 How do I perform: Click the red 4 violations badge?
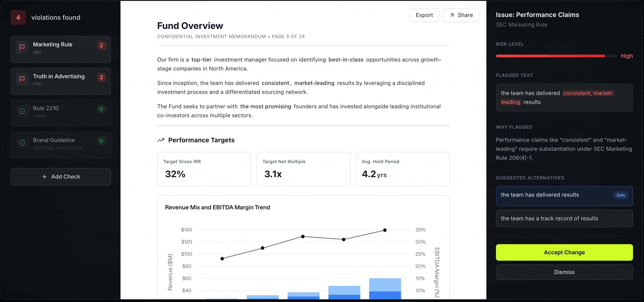tap(18, 17)
